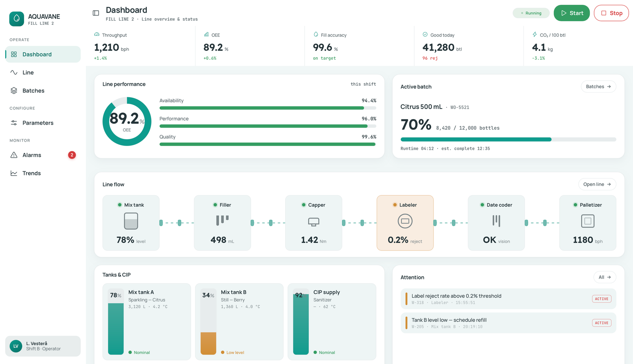Open the Tank B level low alert
The image size is (633, 364).
(508, 323)
